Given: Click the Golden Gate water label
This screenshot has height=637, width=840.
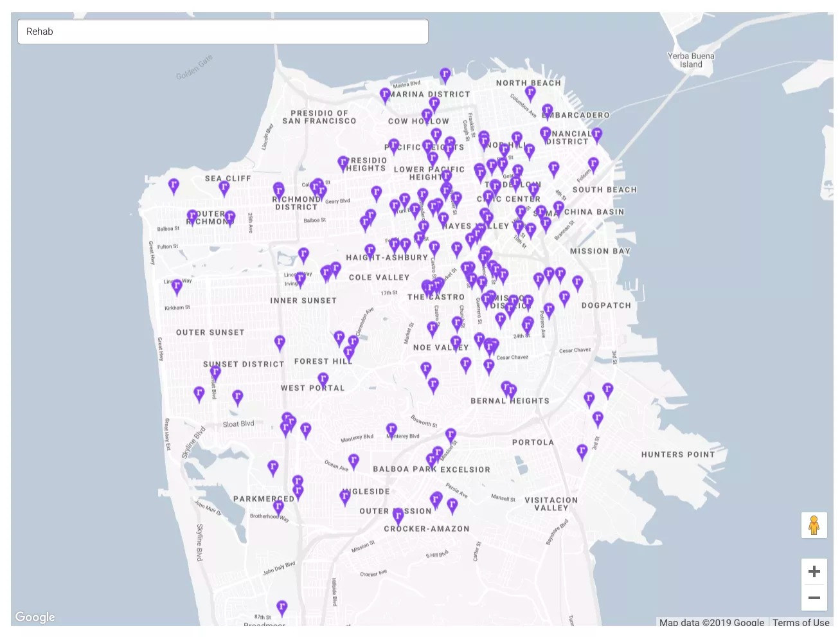Looking at the screenshot, I should pos(194,67).
